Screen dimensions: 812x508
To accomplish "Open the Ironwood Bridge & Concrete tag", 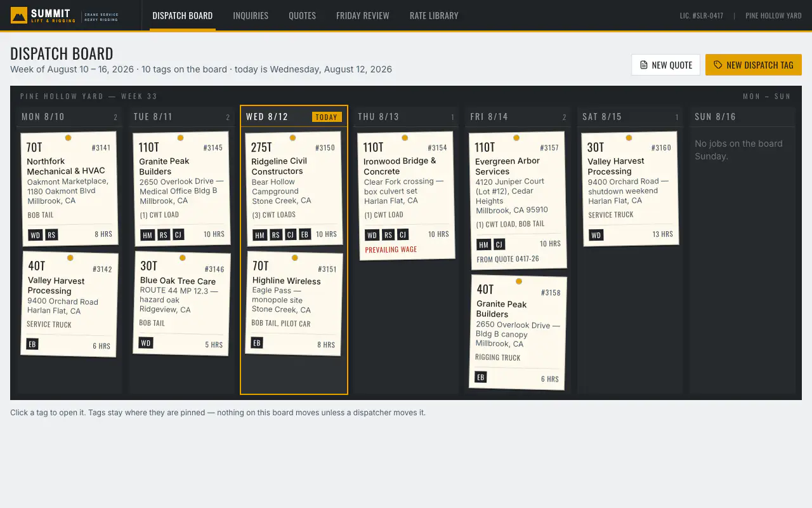I will click(x=406, y=195).
